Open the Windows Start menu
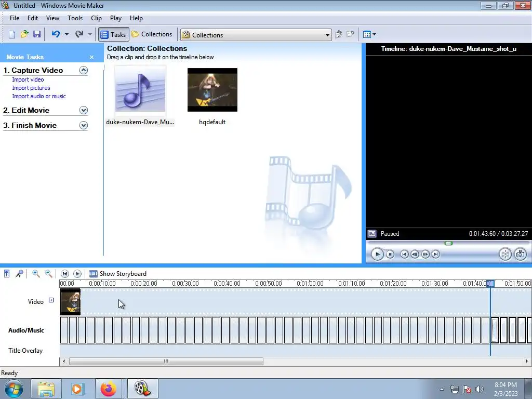532x399 pixels. pos(14,389)
